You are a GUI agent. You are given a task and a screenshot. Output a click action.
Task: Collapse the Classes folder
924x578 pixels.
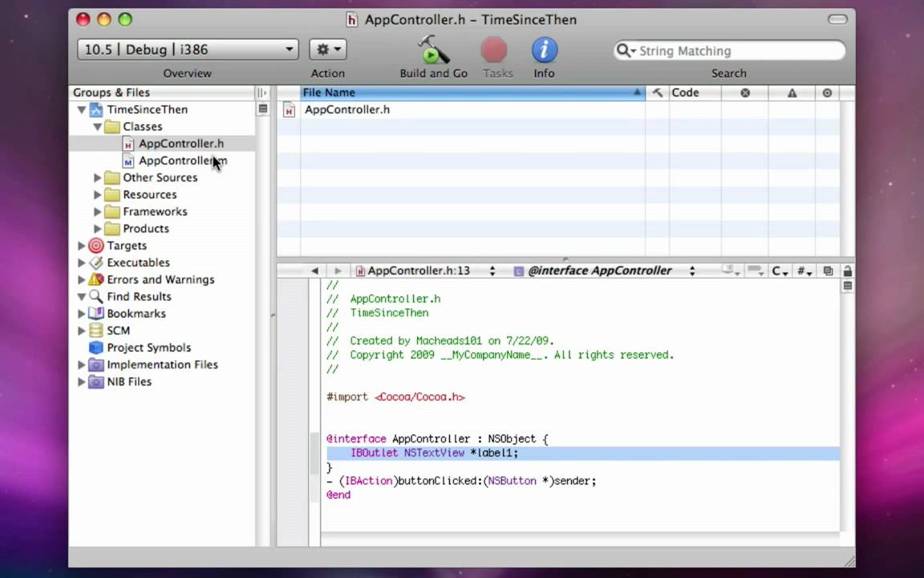(x=97, y=127)
